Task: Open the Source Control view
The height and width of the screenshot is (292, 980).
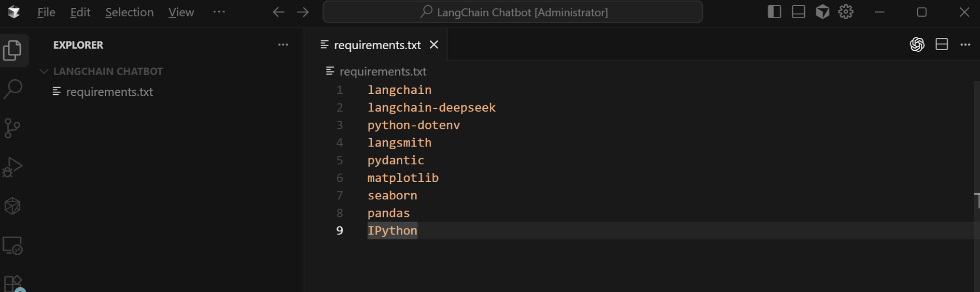Action: [12, 128]
